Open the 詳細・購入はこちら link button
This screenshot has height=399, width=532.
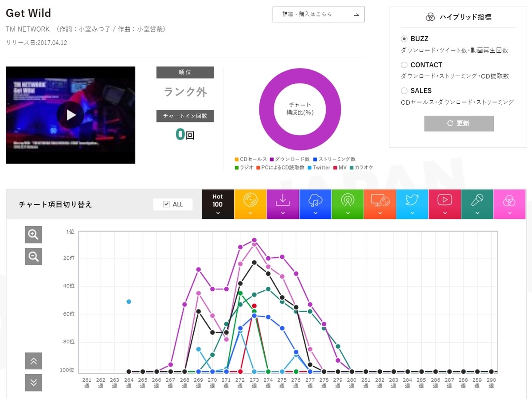pyautogui.click(x=319, y=14)
